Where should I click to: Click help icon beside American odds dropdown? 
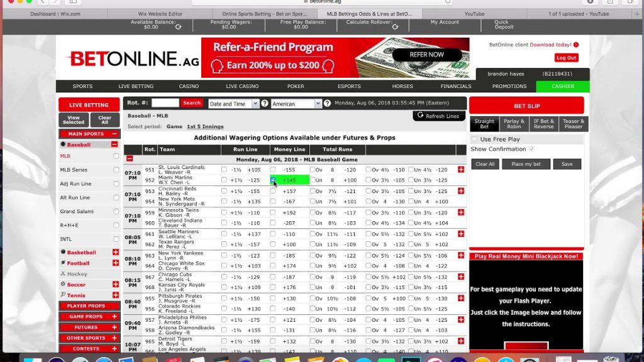click(x=327, y=104)
